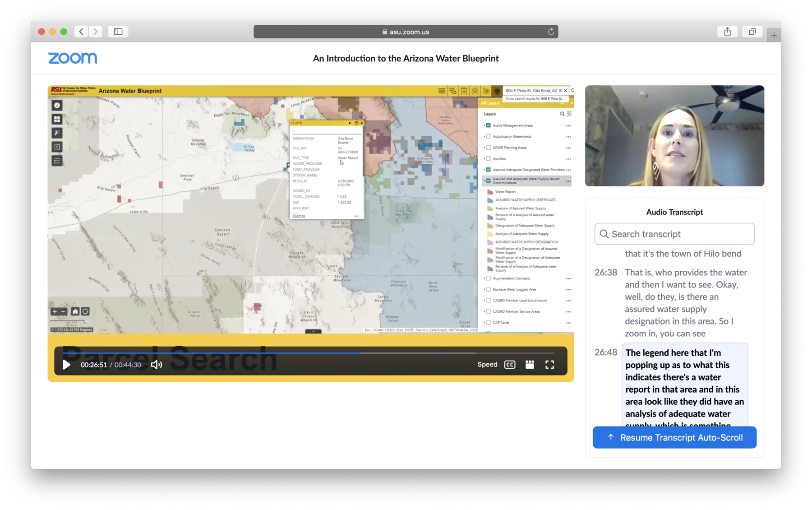Open the Speed playback menu

pyautogui.click(x=487, y=364)
